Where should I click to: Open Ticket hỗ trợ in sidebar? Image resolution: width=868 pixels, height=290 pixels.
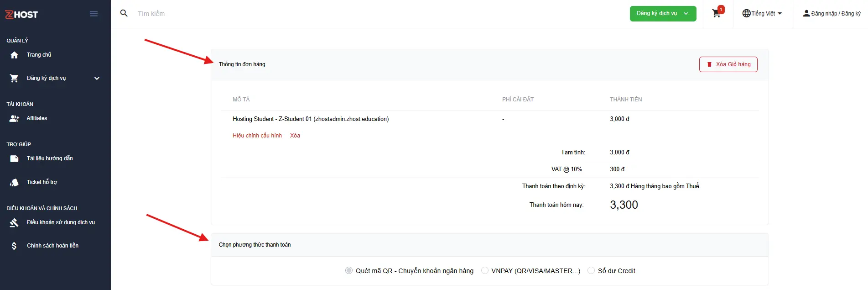[x=42, y=182]
